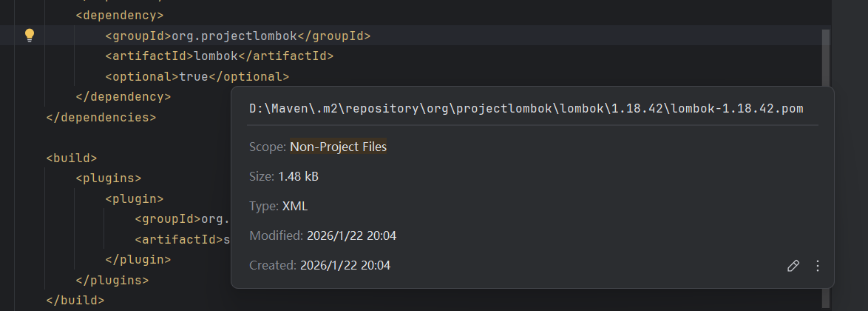Click the optional true value
Screen dimensions: 868x311
[x=194, y=76]
